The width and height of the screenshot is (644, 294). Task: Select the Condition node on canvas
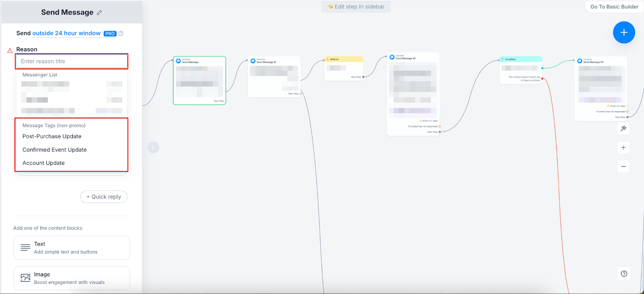point(520,59)
